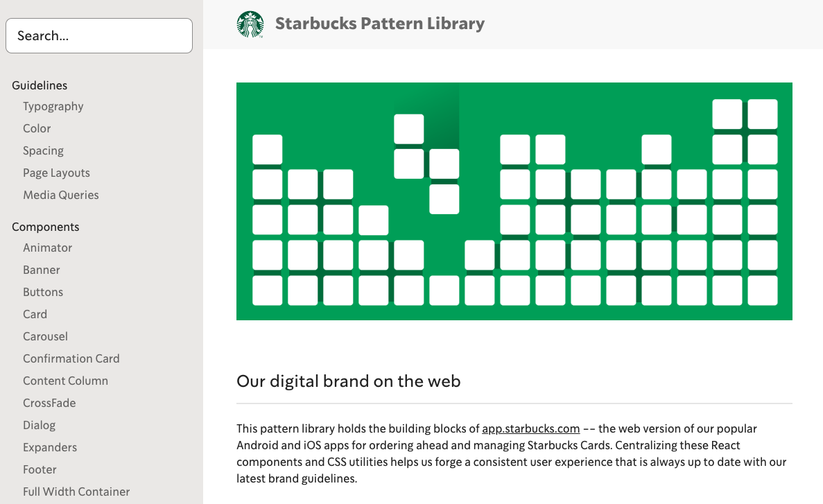Open the Content Column component
The image size is (823, 504).
66,381
